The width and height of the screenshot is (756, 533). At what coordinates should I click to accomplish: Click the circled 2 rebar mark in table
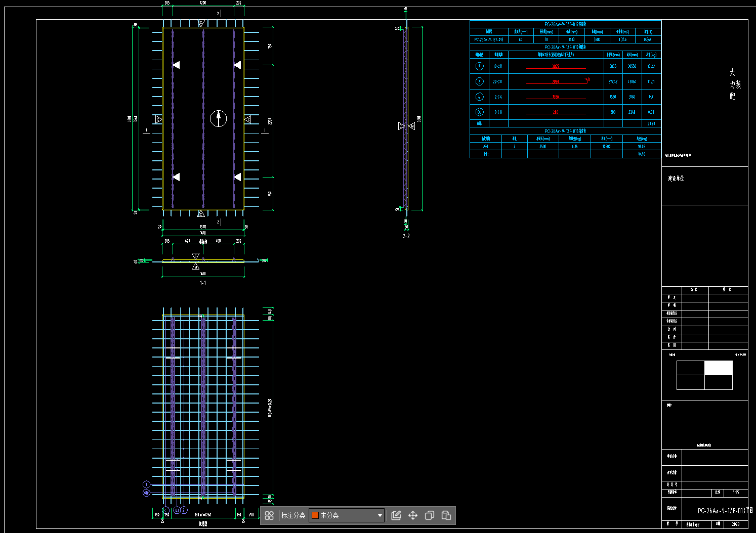pos(480,81)
